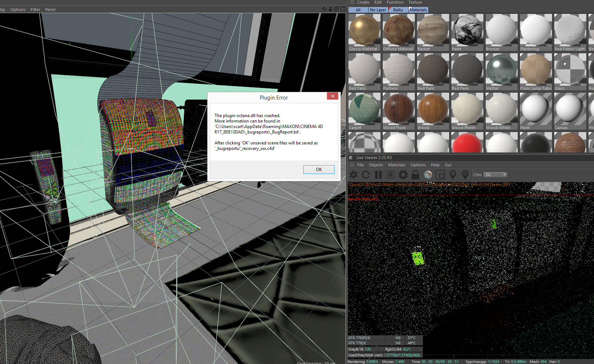Screen dimensions: 594x364
Task: Select the No Layer material tab
Action: tap(378, 10)
